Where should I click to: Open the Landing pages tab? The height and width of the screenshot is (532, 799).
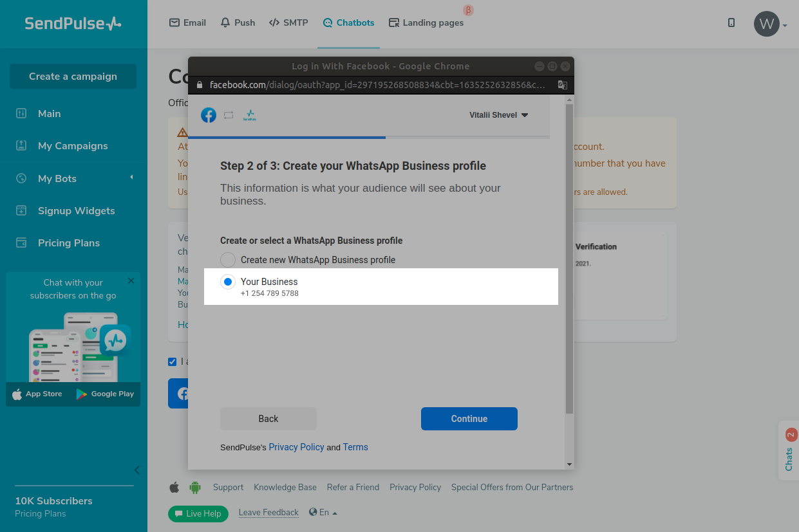point(426,23)
